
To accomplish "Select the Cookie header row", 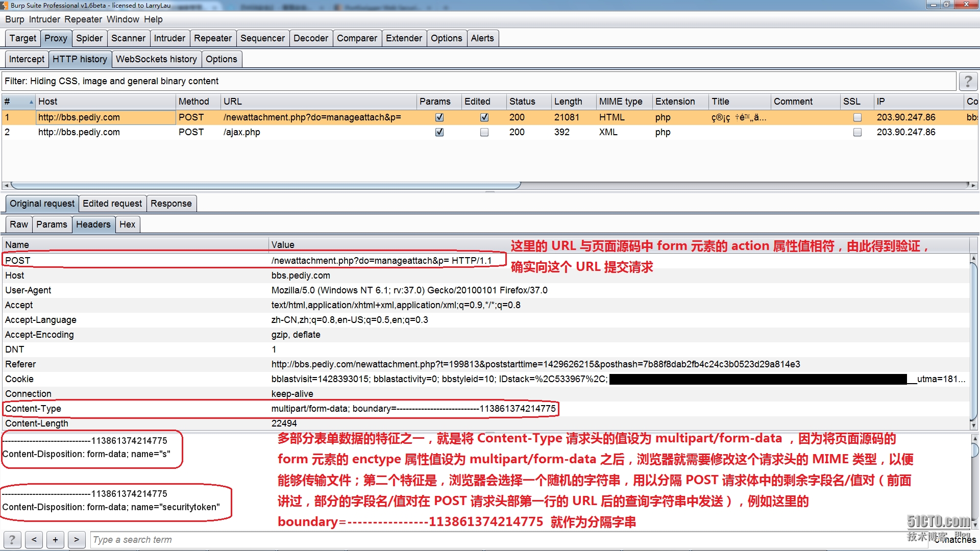I will tap(486, 379).
